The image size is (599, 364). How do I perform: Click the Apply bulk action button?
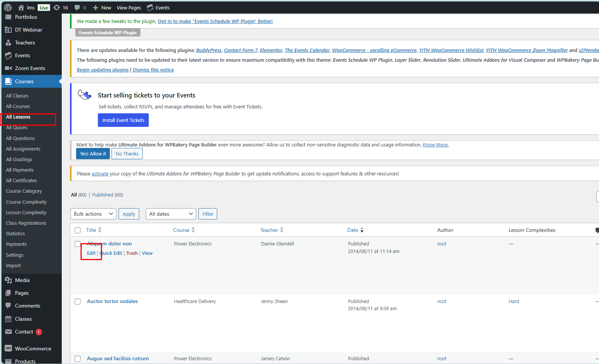tap(129, 214)
